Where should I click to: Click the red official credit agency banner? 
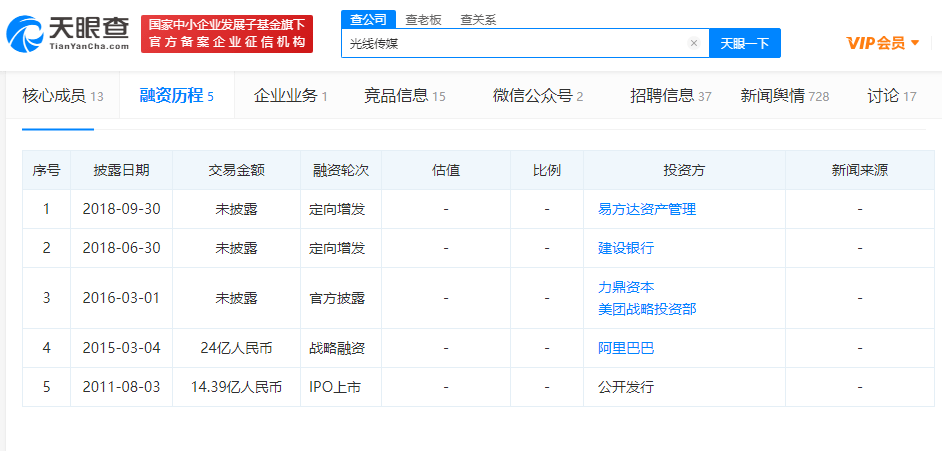226,34
